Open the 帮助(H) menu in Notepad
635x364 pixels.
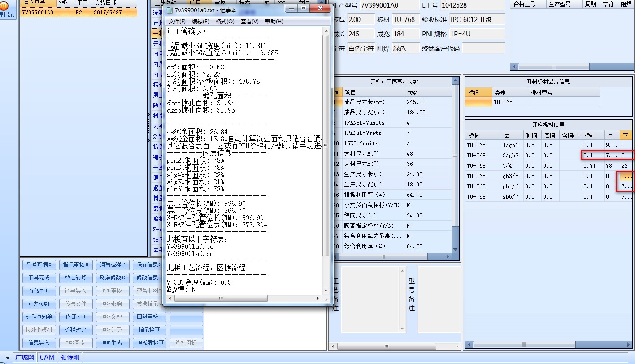click(x=274, y=22)
